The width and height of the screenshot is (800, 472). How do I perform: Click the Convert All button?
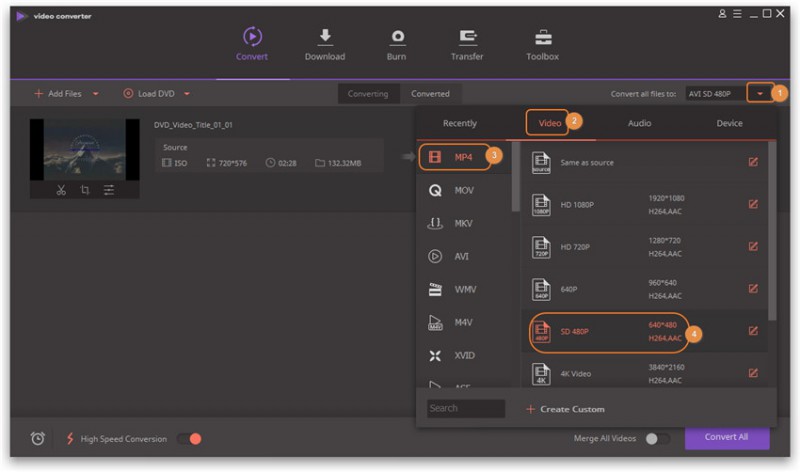tap(727, 438)
